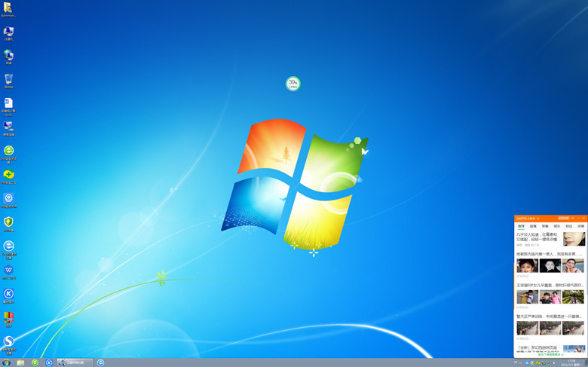Select the 2345 blue browser desktop icon

point(8,250)
